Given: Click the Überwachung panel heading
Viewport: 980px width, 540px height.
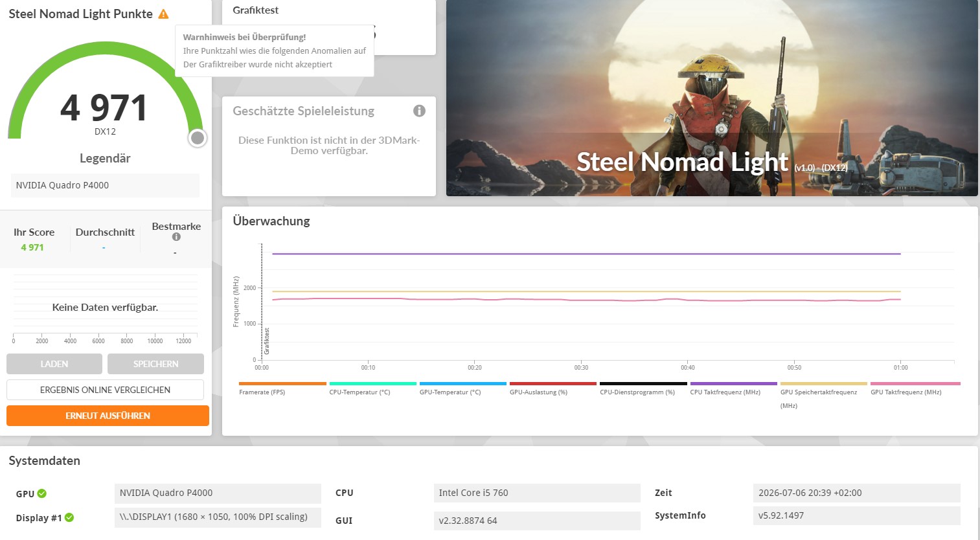Looking at the screenshot, I should click(x=271, y=221).
